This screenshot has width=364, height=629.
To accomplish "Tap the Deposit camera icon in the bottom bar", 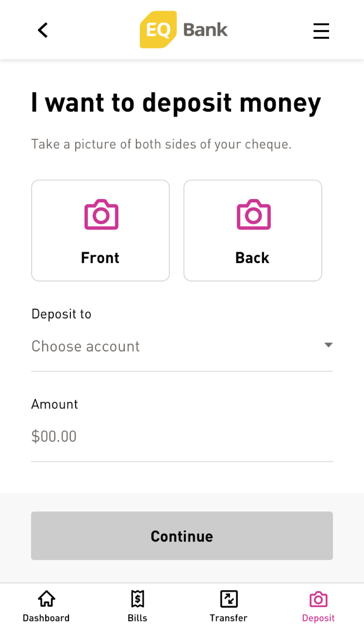I will click(x=318, y=599).
